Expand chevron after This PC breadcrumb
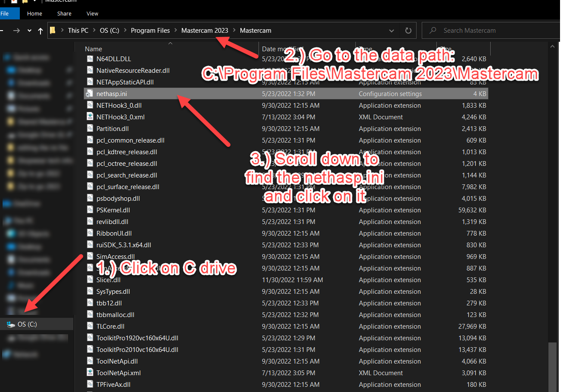The height and width of the screenshot is (392, 582). 94,30
